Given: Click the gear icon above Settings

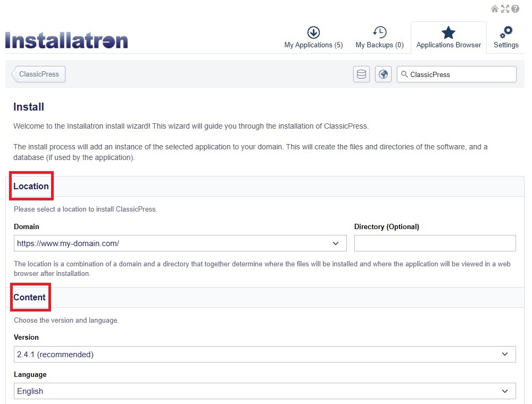Looking at the screenshot, I should click(x=506, y=32).
